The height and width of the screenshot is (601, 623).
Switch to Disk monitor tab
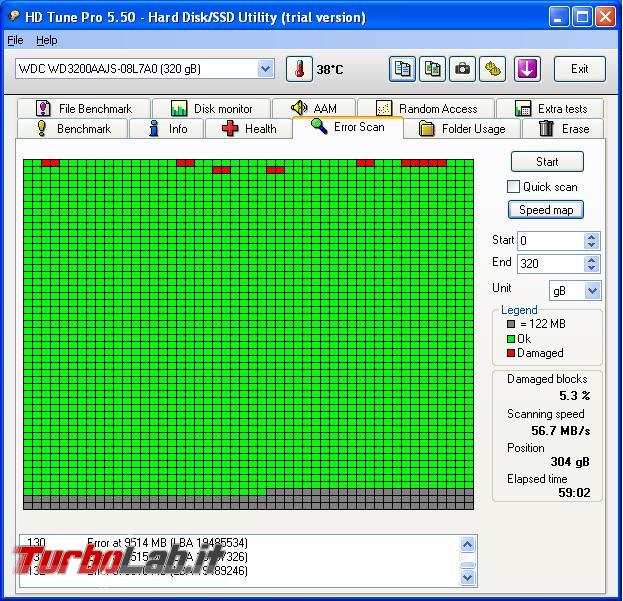211,108
